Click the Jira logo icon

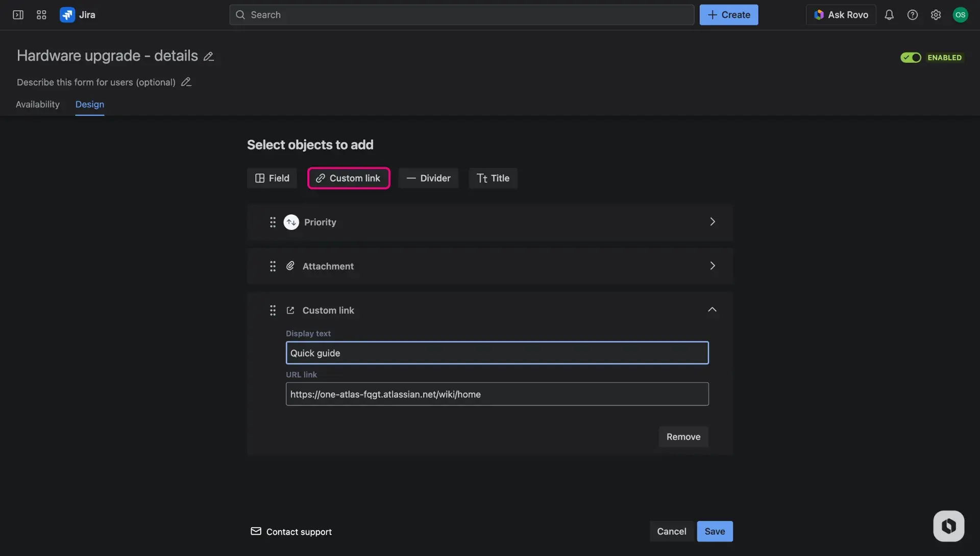(x=67, y=15)
